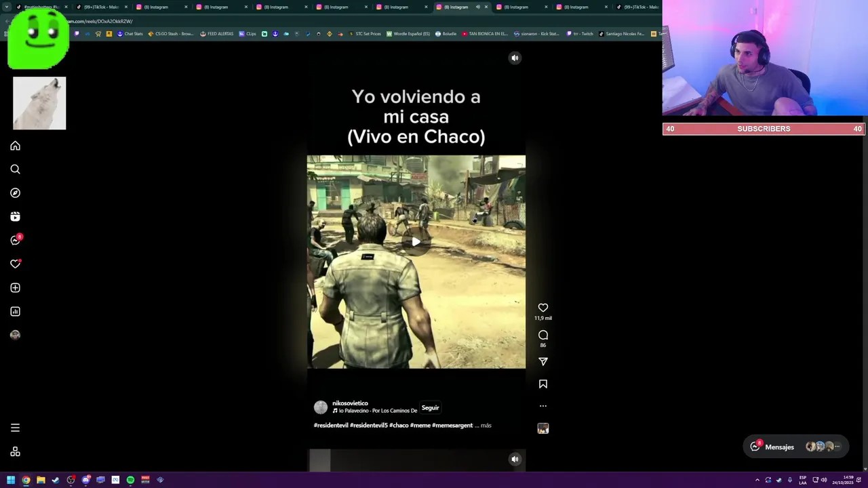Open the Wordle Español bookmark
868x488 pixels.
(408, 34)
